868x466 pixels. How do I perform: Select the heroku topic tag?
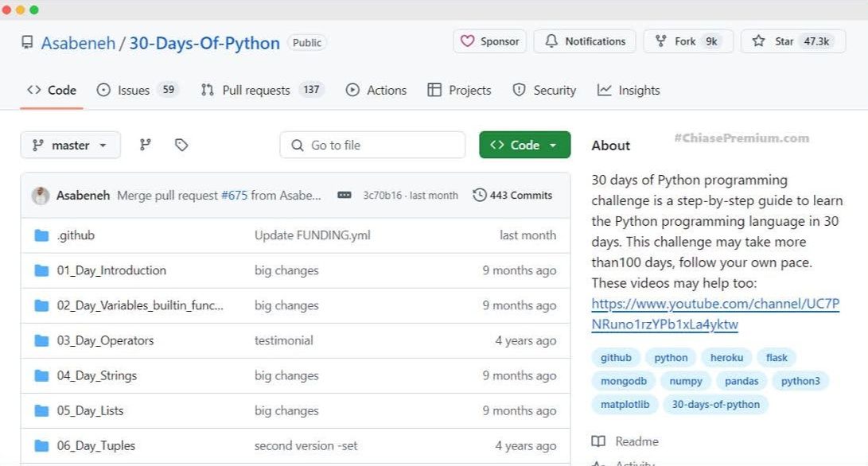(726, 358)
